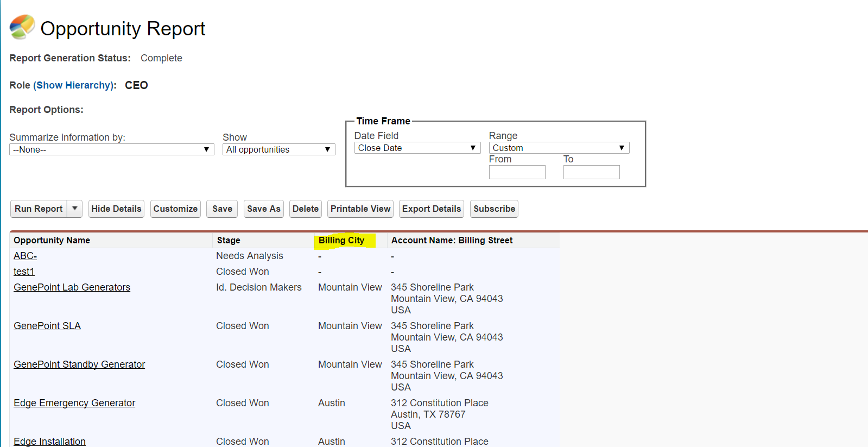Click the Save As button
Image resolution: width=868 pixels, height=447 pixels.
tap(264, 209)
